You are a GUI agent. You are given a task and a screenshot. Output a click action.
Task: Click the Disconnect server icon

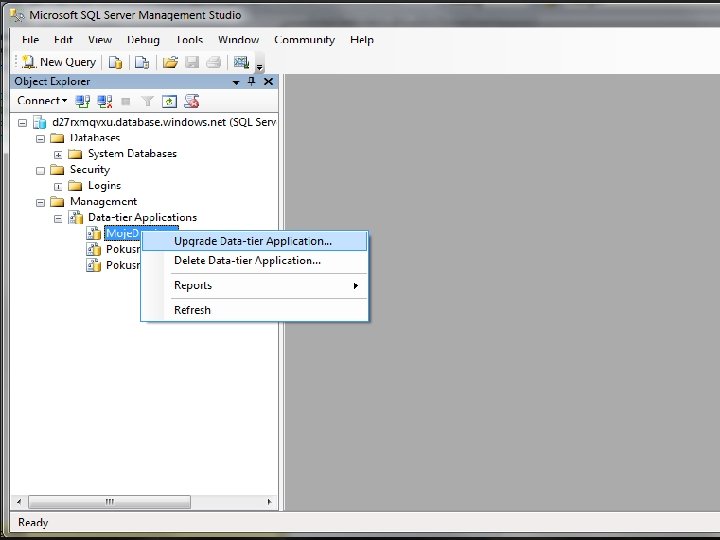point(105,101)
